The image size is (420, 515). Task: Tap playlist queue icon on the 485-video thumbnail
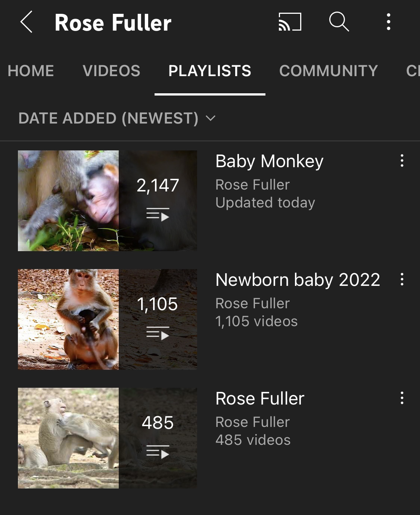(158, 452)
